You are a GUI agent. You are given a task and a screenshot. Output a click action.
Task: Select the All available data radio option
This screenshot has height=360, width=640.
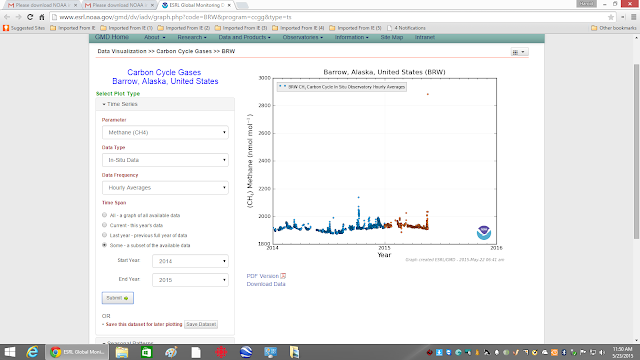click(104, 215)
